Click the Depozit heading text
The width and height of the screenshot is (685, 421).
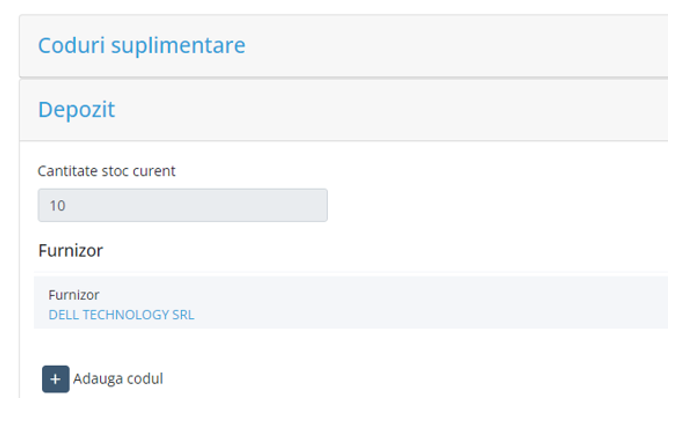tap(76, 109)
